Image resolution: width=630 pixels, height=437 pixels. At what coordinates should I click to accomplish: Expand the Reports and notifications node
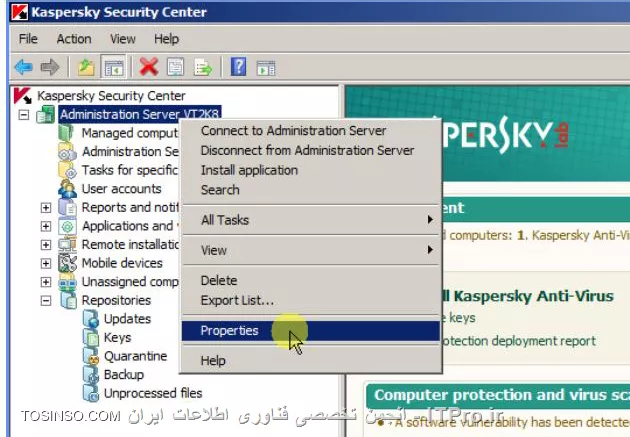(46, 208)
